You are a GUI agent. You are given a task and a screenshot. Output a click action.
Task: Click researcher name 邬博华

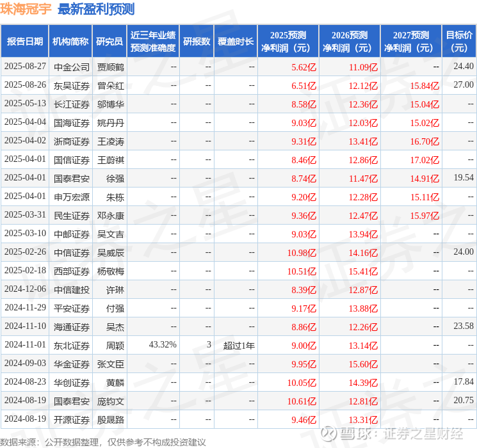point(111,104)
